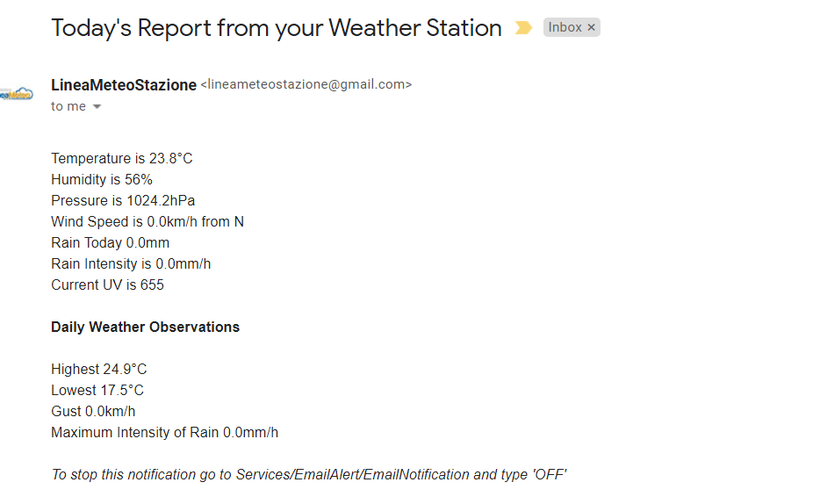Expand recipient details arrow beside 'to me'
820x504 pixels.
click(x=97, y=106)
